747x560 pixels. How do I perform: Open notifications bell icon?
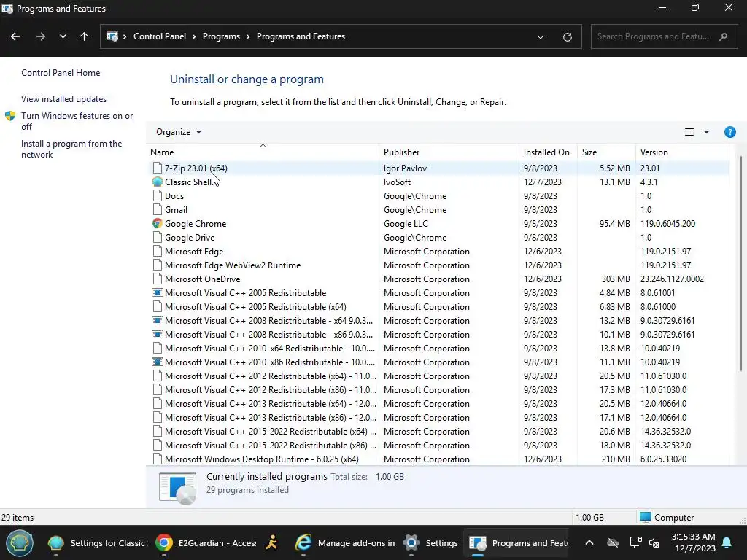(727, 542)
